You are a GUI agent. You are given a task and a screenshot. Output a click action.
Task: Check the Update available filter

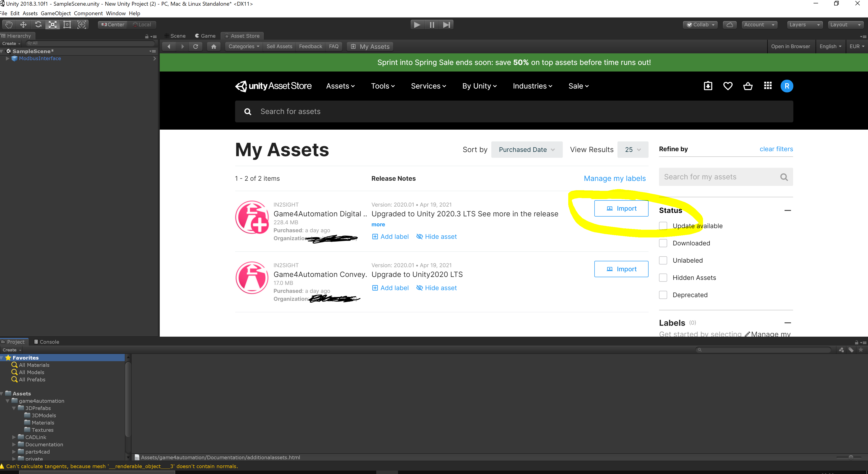663,226
